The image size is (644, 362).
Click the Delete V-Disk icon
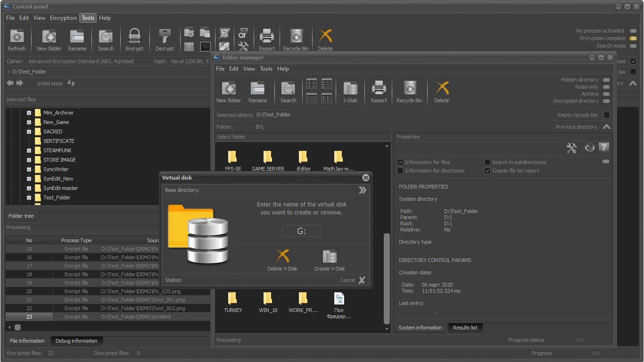click(282, 257)
